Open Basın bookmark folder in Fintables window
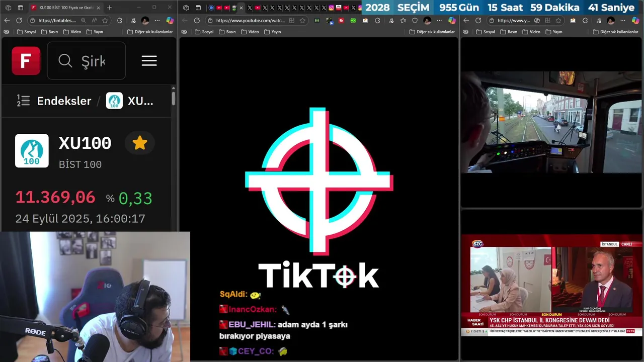This screenshot has height=362, width=644. tap(49, 32)
